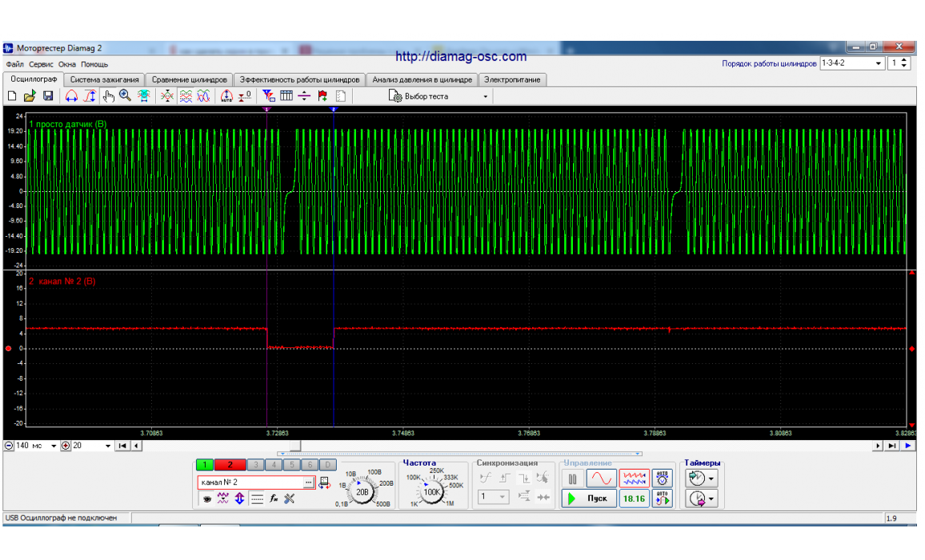Save the oscillogram with the floppy icon

48,95
